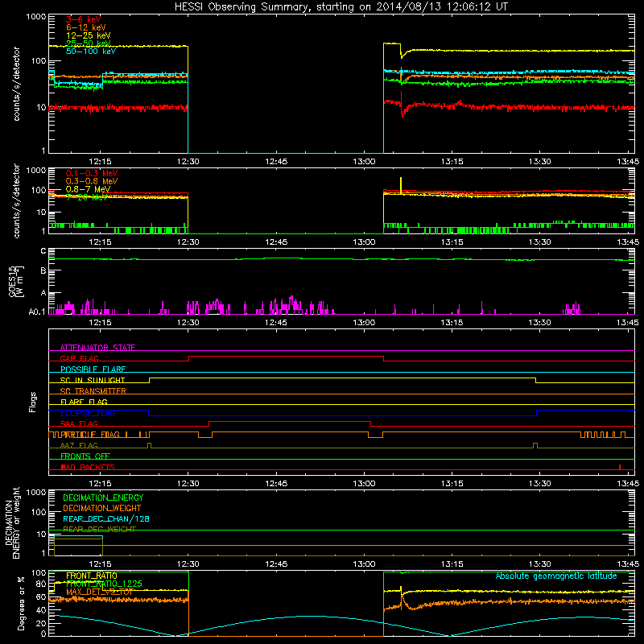Click 13:00 tick under top panel
Image resolution: width=644 pixels, height=644 pixels.
click(364, 162)
